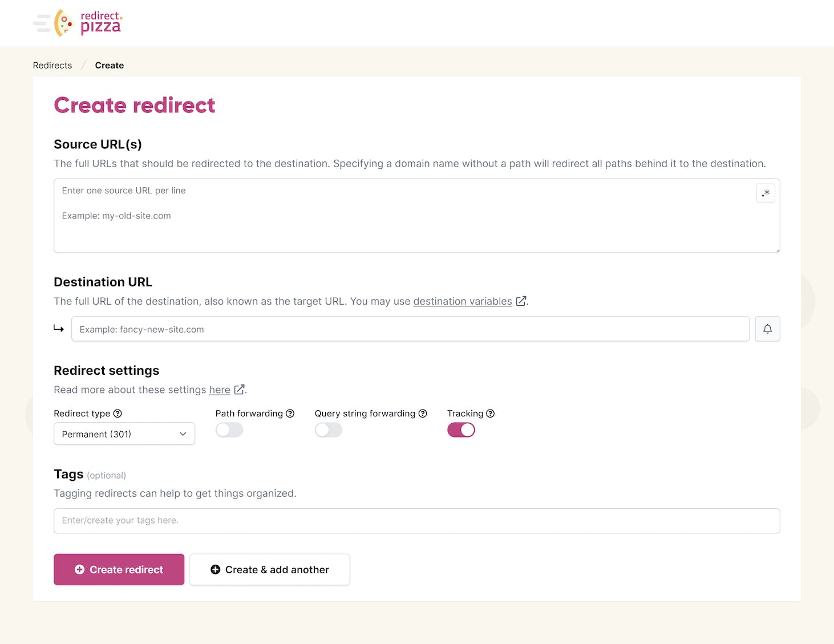Open the destination variables link
834x644 pixels.
[463, 301]
